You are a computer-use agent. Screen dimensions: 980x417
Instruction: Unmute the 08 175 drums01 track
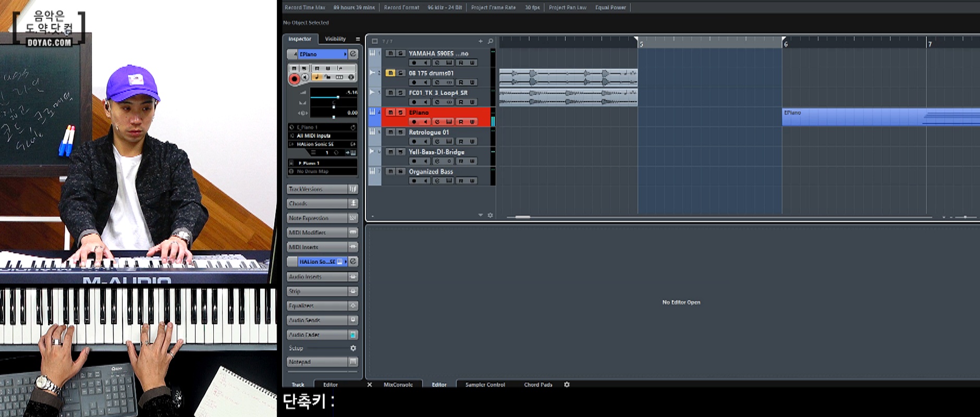[390, 73]
